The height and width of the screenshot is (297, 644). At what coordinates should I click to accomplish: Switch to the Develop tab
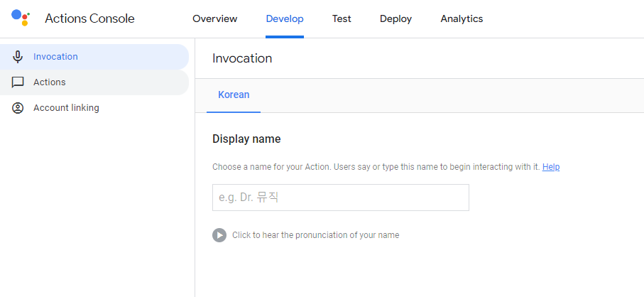coord(285,19)
